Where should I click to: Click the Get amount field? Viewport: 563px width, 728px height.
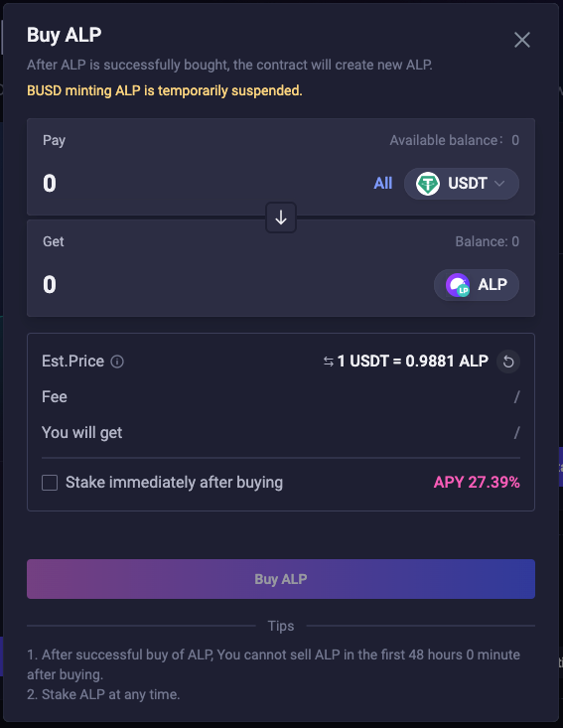point(232,284)
